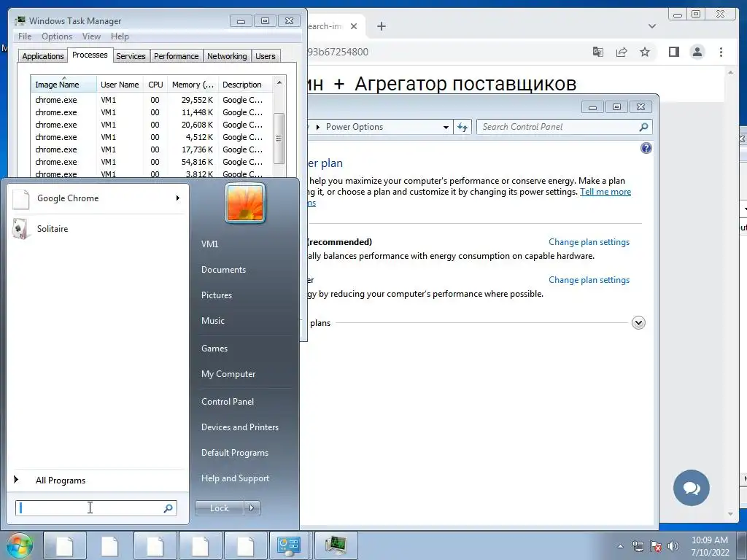Click the Search Control Panel field

click(x=565, y=127)
